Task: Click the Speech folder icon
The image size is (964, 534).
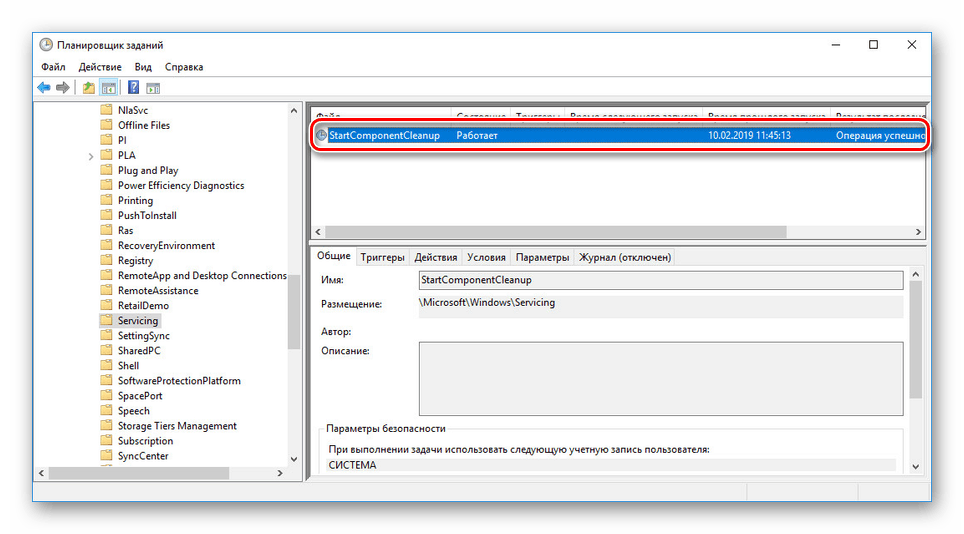Action: click(x=106, y=410)
